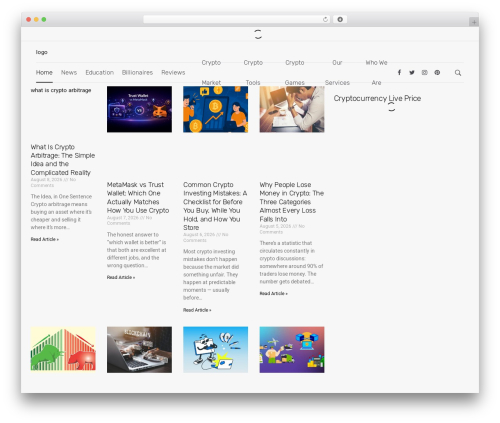
Task: Open the Crypto Tools menu
Action: click(x=253, y=72)
